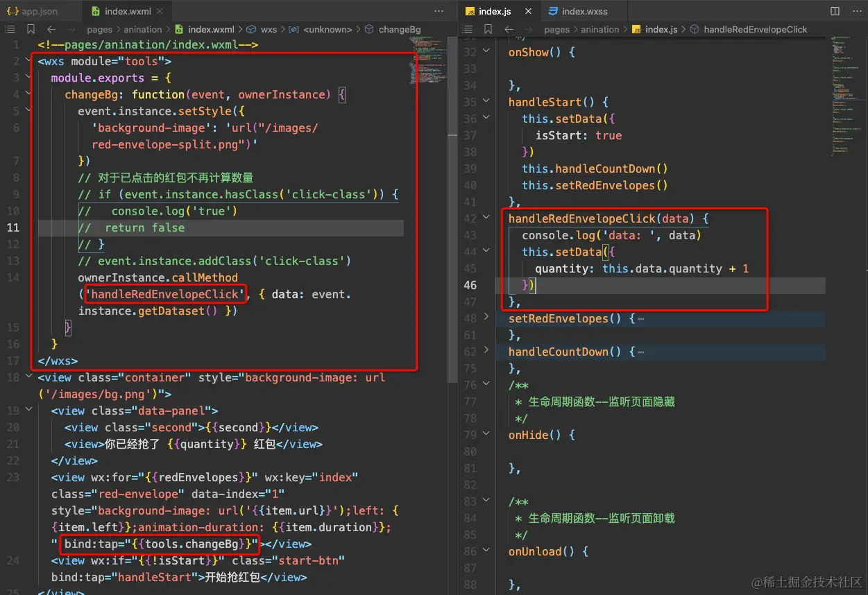
Task: Click line number 11 in index.wxml
Action: point(14,227)
